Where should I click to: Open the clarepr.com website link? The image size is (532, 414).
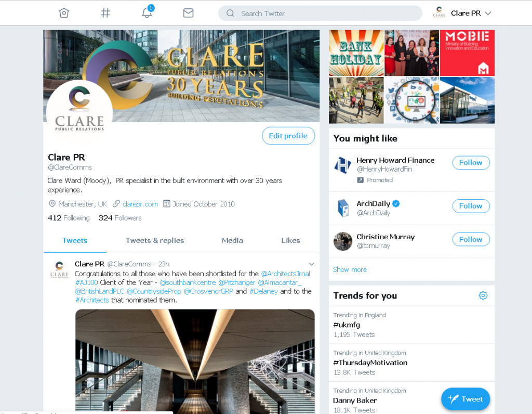140,204
